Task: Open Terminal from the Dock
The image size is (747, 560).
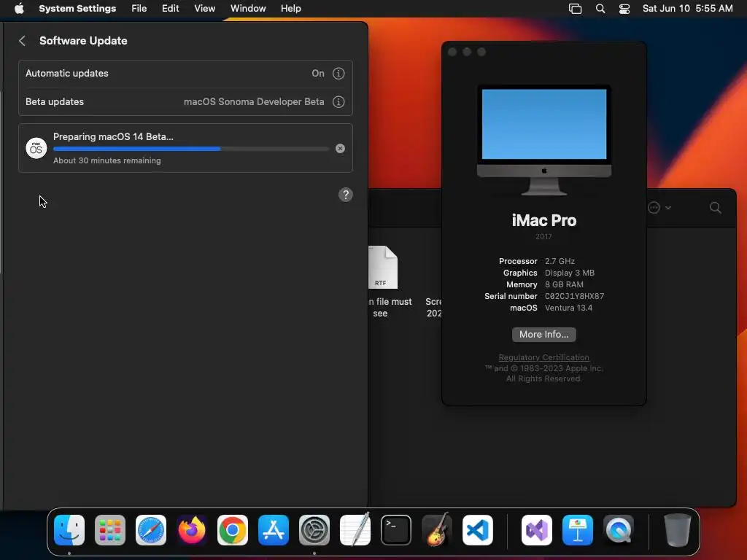Action: click(396, 530)
